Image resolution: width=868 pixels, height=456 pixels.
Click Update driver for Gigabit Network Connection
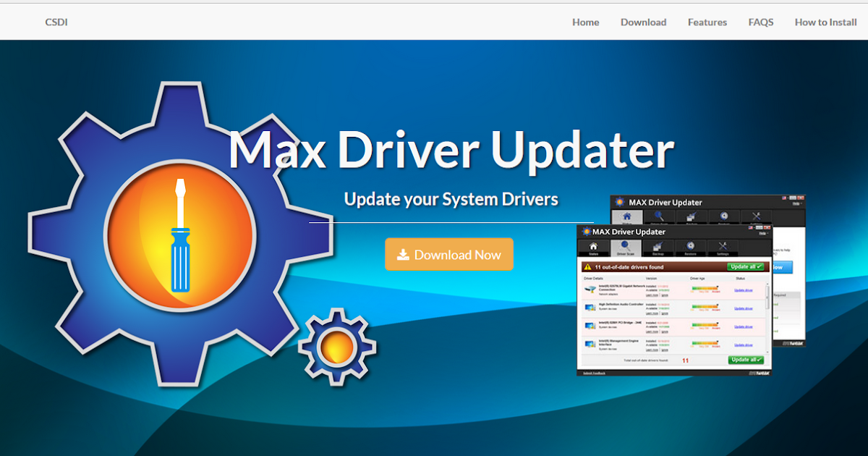(x=744, y=290)
